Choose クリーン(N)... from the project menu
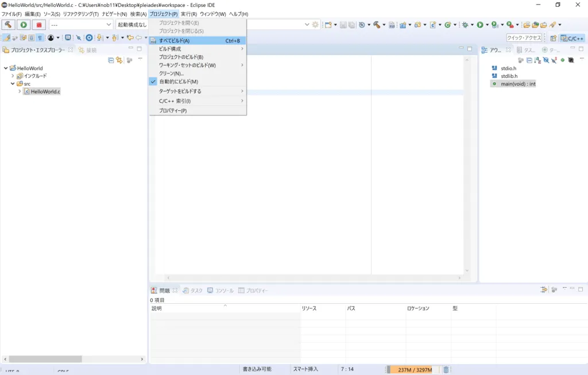Image resolution: width=588 pixels, height=375 pixels. pos(198,74)
